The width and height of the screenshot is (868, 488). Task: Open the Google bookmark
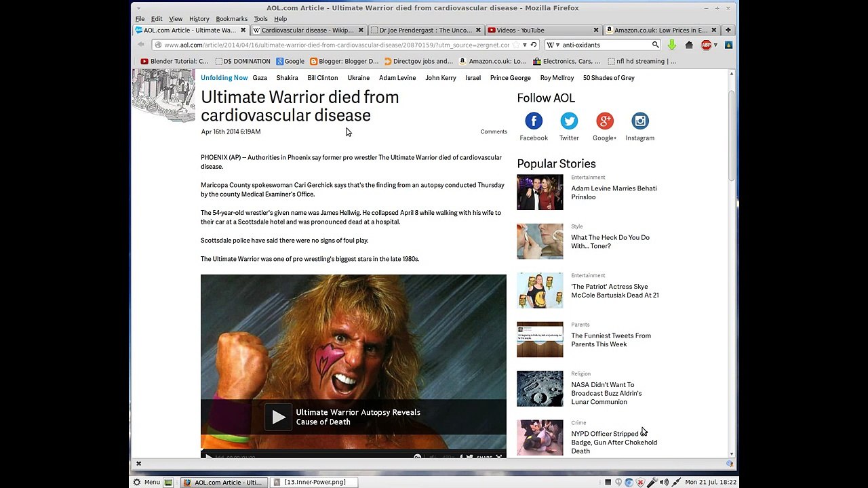click(x=290, y=61)
